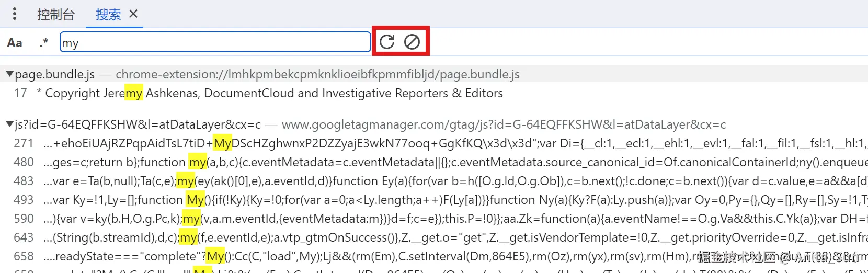Toggle the Aa match-case option
This screenshot has height=273, width=868.
pos(15,43)
